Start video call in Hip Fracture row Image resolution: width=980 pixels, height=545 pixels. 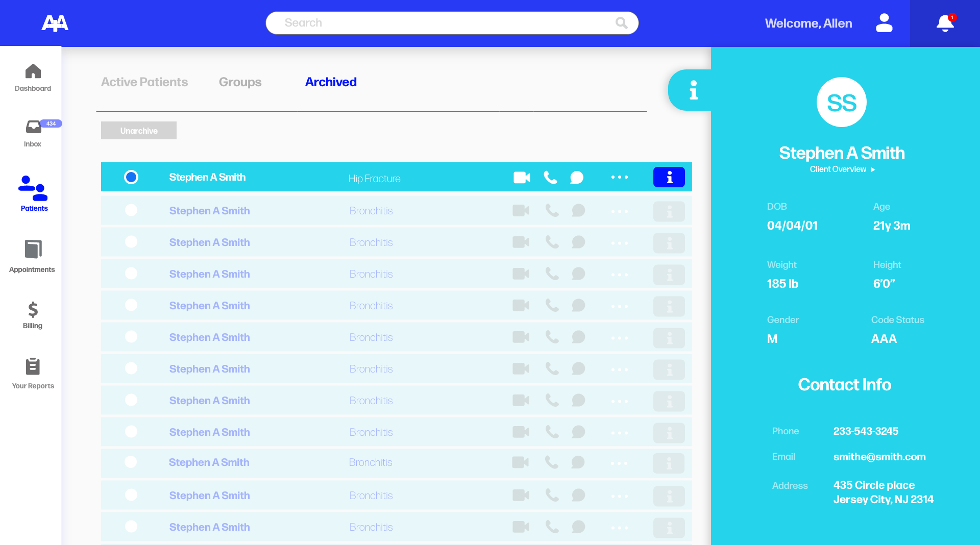click(522, 177)
